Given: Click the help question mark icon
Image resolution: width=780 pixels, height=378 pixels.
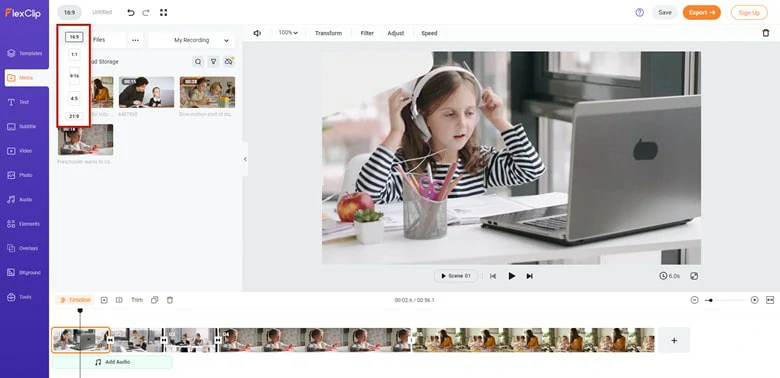Looking at the screenshot, I should tap(640, 12).
